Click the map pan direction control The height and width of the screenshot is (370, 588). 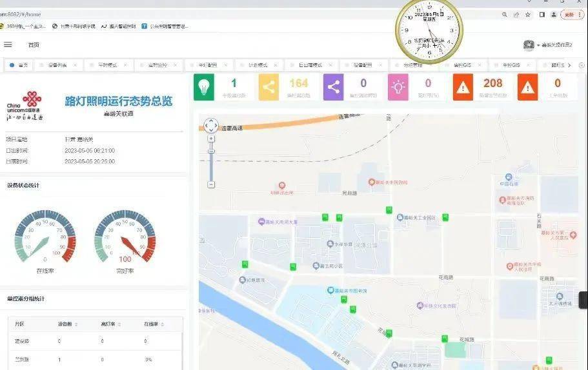point(211,125)
